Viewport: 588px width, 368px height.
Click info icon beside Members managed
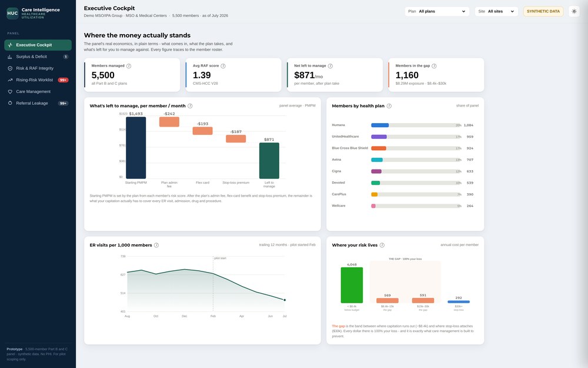(129, 66)
